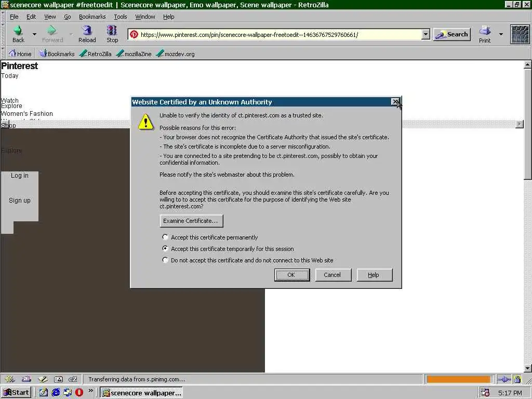Image resolution: width=532 pixels, height=399 pixels.
Task: Click the sync icon in quick launch
Action: [x=68, y=393]
